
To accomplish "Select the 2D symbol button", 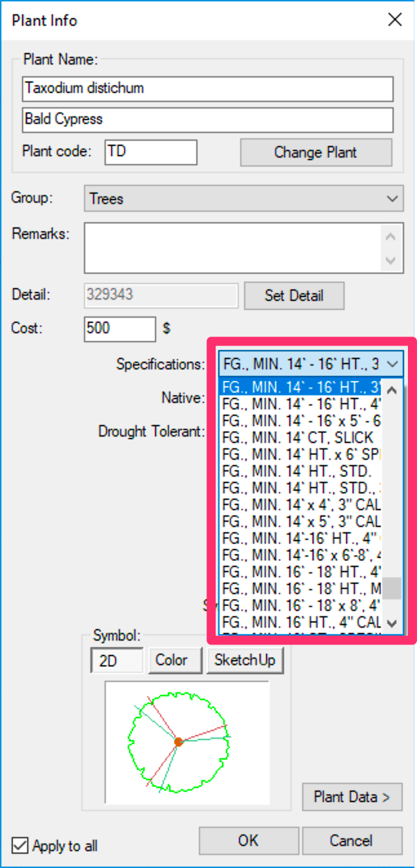I will (x=117, y=661).
